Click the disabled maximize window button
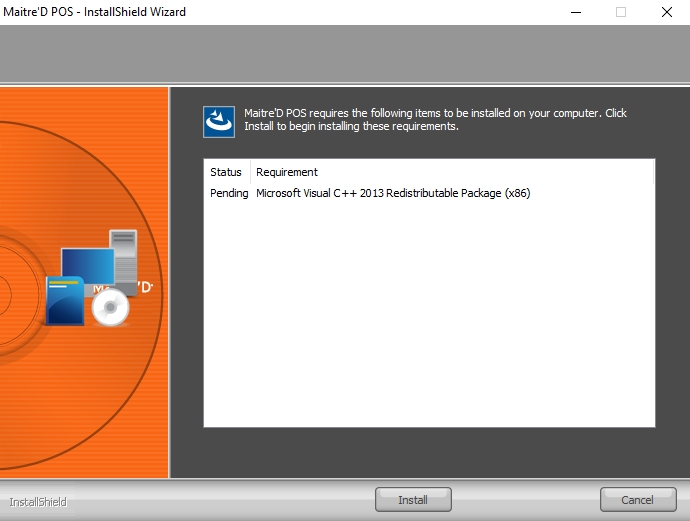This screenshot has width=690, height=521. [x=621, y=12]
